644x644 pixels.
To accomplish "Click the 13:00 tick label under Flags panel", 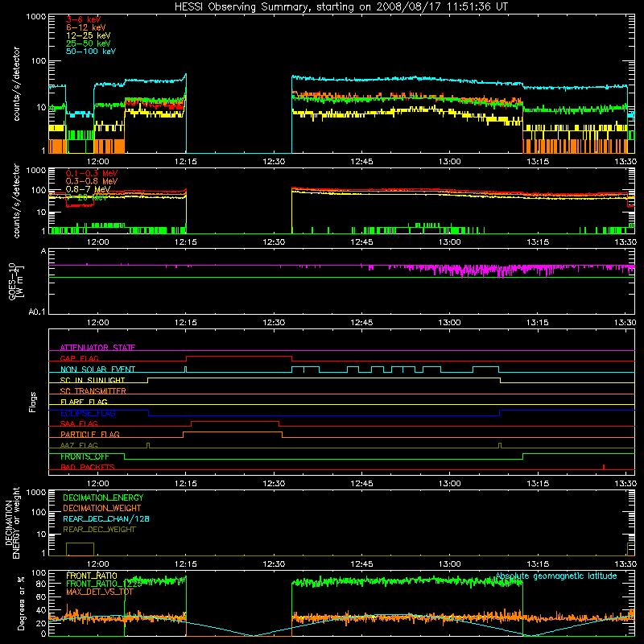I will pyautogui.click(x=450, y=484).
